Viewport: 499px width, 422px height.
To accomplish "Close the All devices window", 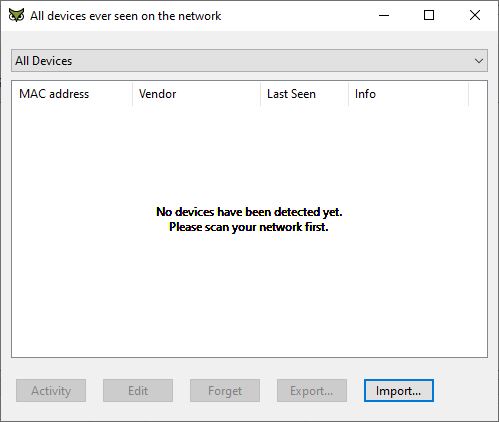I will pos(475,15).
